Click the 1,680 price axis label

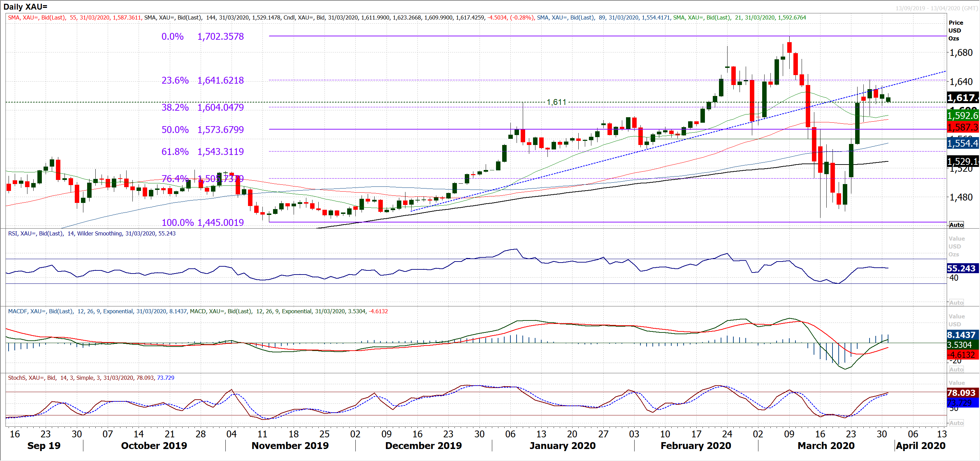[961, 52]
